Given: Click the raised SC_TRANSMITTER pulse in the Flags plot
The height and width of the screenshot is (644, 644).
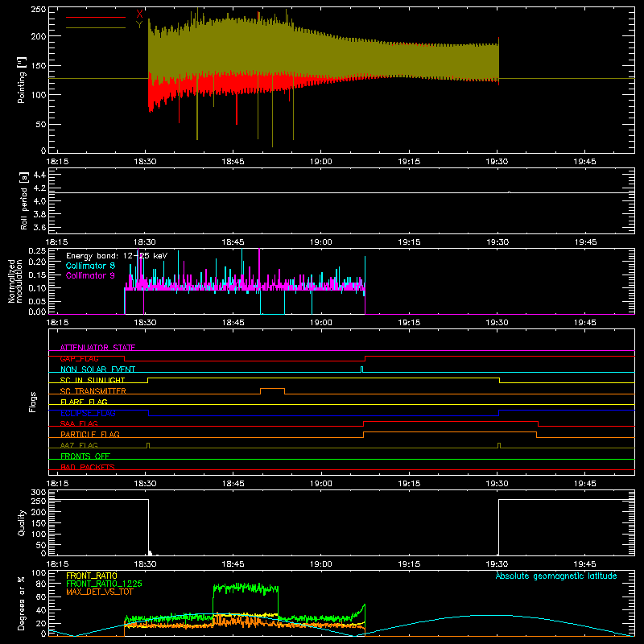Looking at the screenshot, I should 272,389.
